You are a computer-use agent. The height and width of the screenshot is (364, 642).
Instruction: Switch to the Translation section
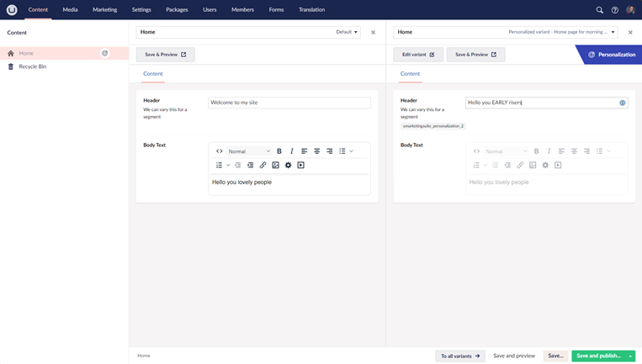(x=312, y=10)
